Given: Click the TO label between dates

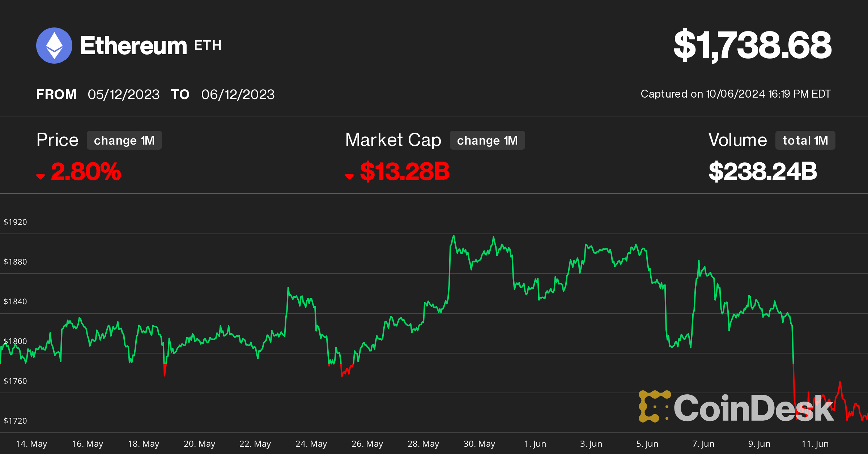Looking at the screenshot, I should pos(180,95).
